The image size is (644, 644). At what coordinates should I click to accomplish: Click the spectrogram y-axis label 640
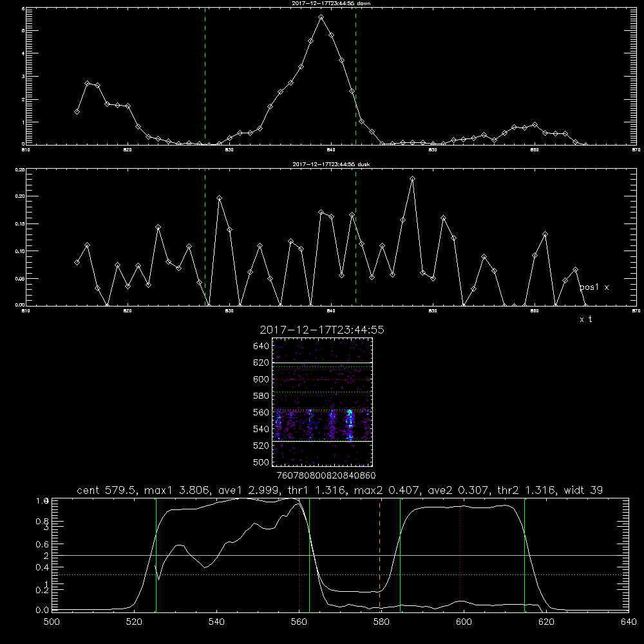[x=261, y=346]
